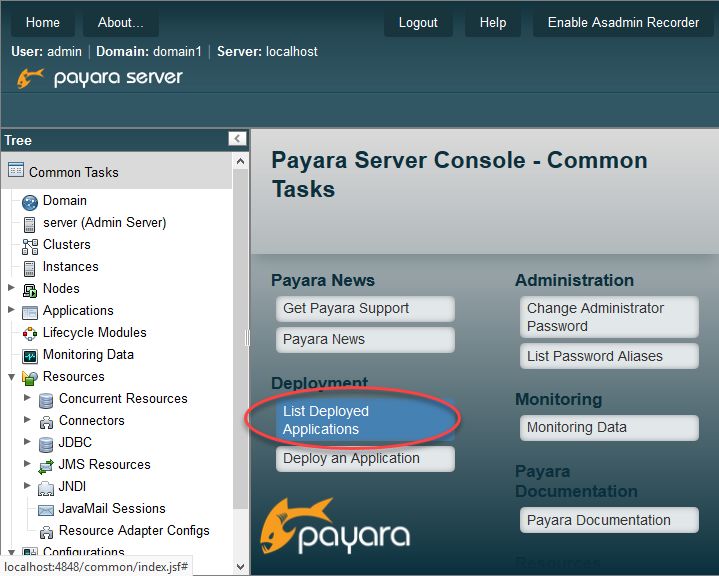Collapse the Resources tree node
The image size is (719, 576).
click(11, 377)
